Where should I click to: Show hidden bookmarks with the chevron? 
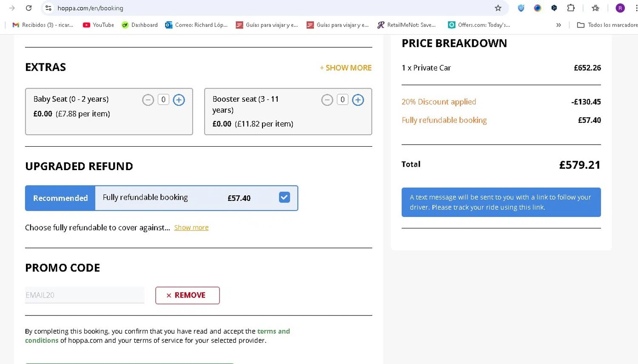pyautogui.click(x=558, y=25)
